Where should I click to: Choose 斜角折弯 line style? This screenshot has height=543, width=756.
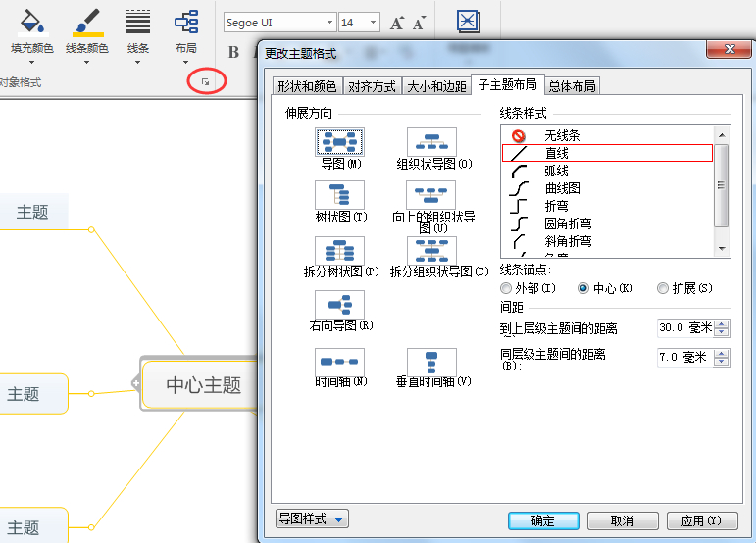tap(607, 241)
